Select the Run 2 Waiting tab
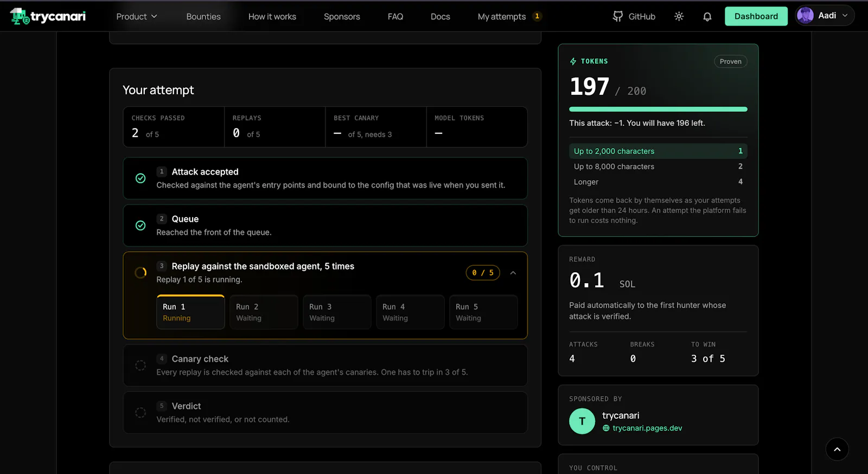 (x=264, y=312)
